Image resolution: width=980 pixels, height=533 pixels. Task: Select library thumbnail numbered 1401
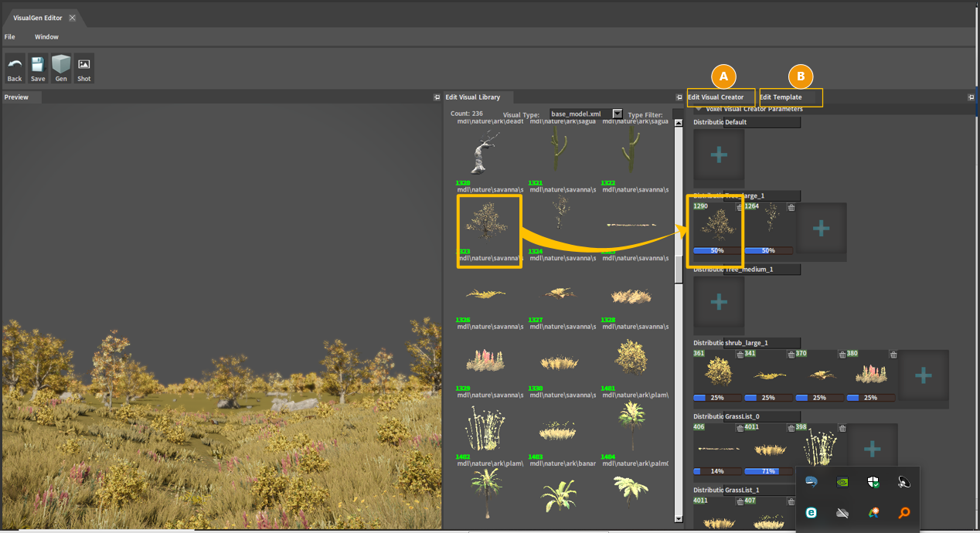coord(632,357)
